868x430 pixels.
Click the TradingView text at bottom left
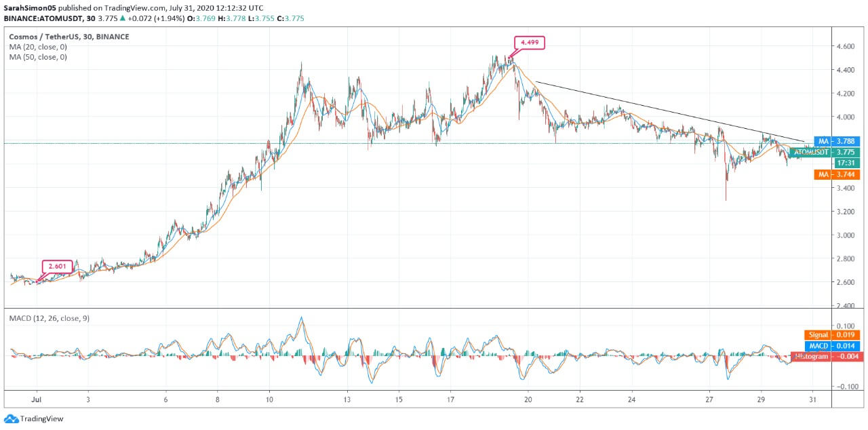pos(41,419)
